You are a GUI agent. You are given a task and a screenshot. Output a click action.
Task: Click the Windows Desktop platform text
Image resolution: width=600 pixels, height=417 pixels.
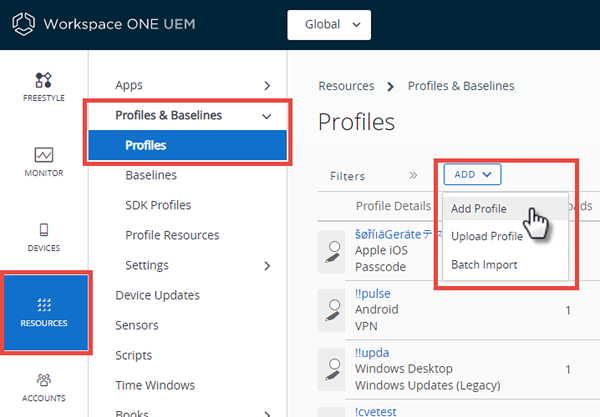404,368
